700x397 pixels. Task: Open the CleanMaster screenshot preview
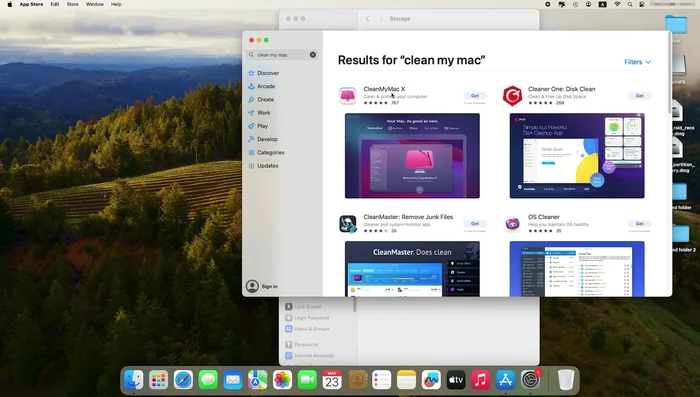point(412,268)
